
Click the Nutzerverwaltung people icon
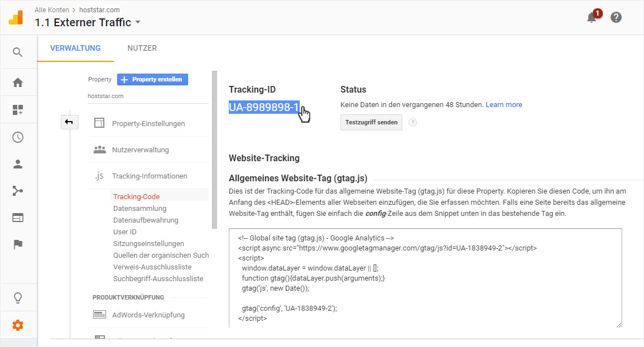pyautogui.click(x=99, y=150)
